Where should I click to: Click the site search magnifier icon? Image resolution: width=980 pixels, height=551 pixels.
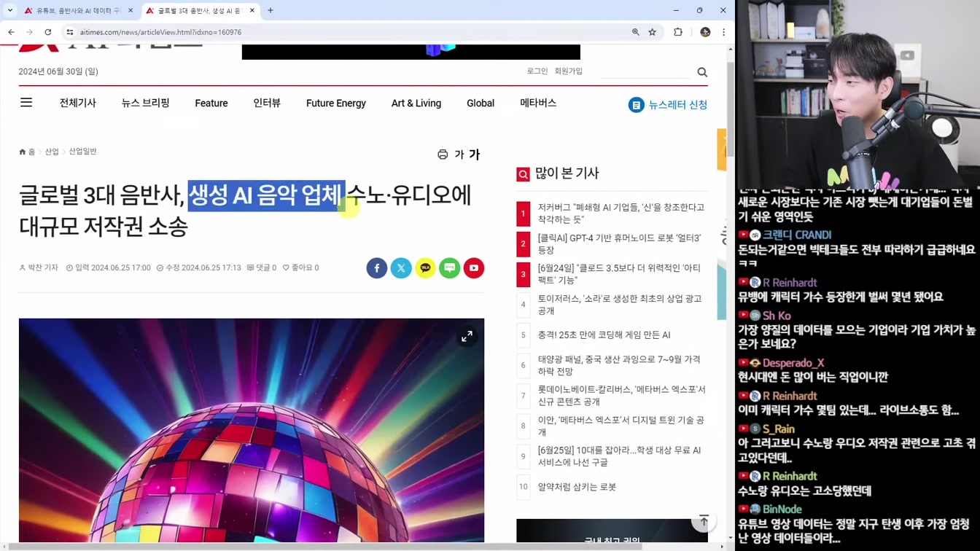pyautogui.click(x=702, y=71)
